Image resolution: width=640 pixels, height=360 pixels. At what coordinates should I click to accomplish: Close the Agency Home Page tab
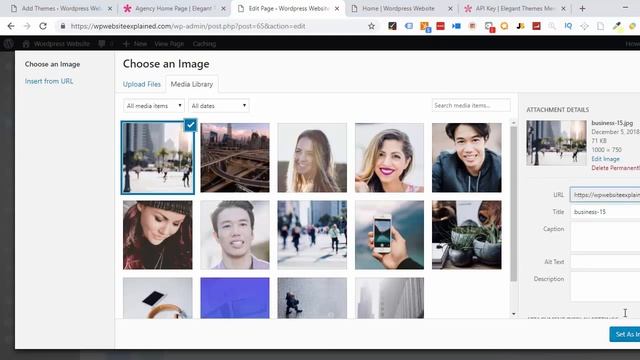click(223, 8)
